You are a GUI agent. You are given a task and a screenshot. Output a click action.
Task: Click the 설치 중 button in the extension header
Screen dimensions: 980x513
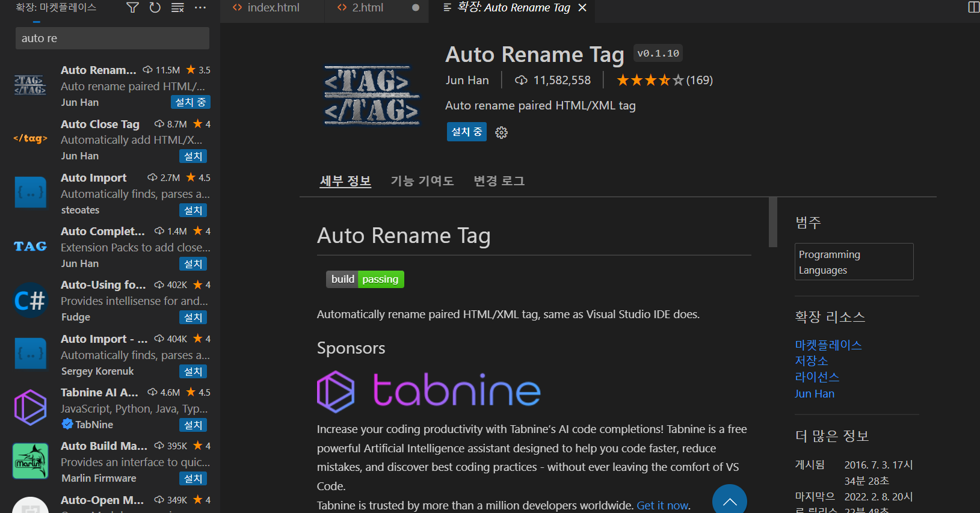pyautogui.click(x=466, y=132)
